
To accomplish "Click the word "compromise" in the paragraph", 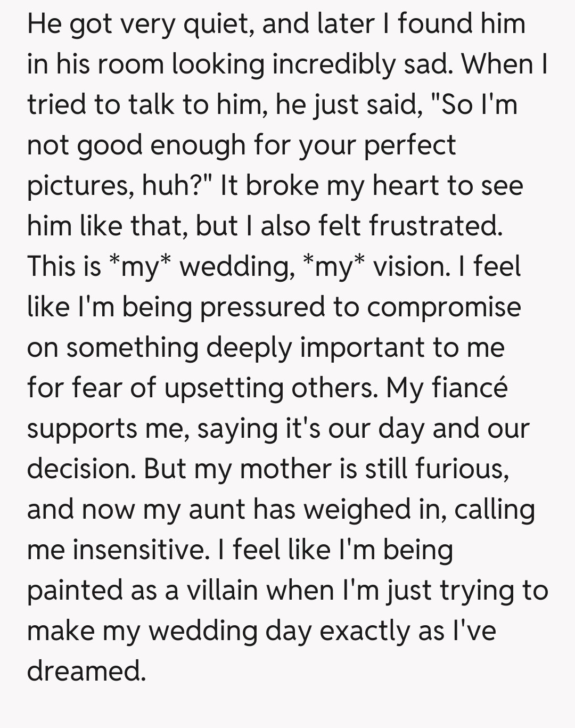I will pos(443,307).
